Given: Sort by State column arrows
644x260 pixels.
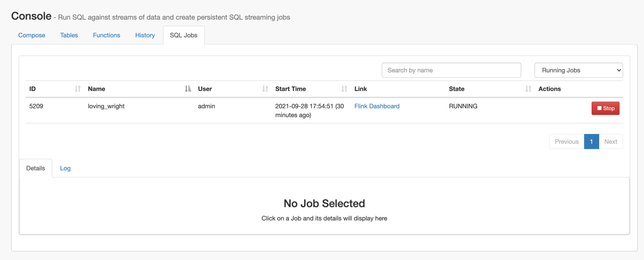Looking at the screenshot, I should (528, 89).
